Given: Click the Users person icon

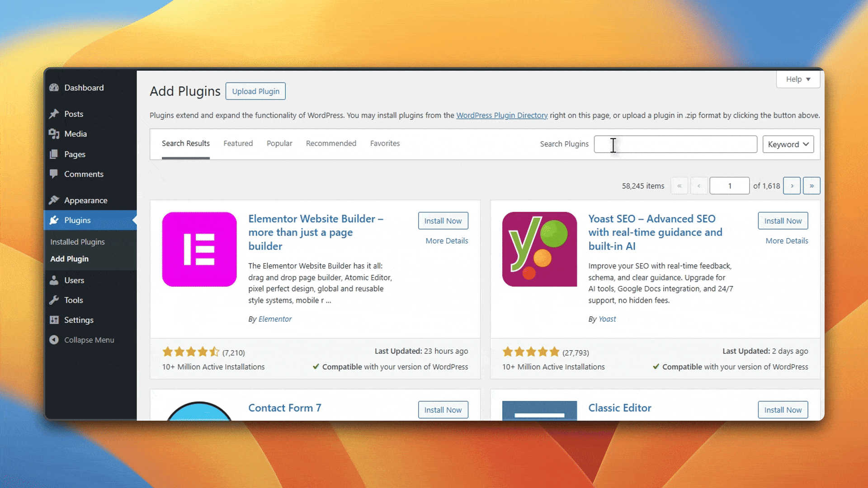Looking at the screenshot, I should tap(54, 280).
